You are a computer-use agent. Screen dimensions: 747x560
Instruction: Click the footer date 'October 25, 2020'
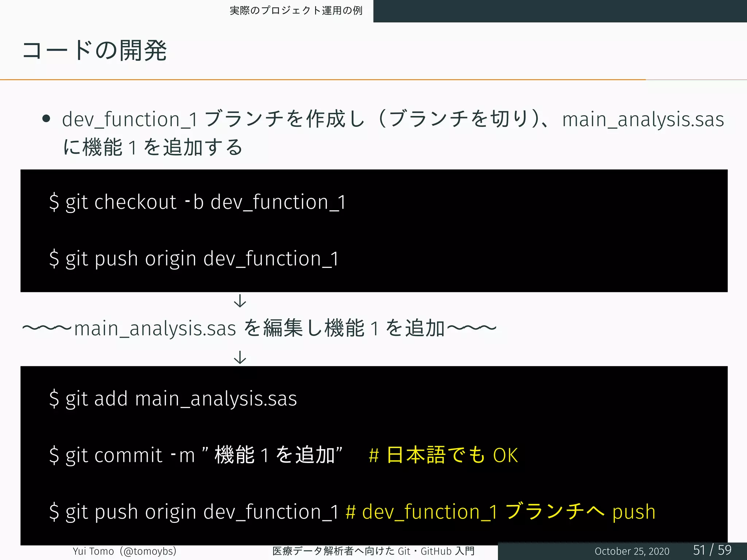click(632, 551)
